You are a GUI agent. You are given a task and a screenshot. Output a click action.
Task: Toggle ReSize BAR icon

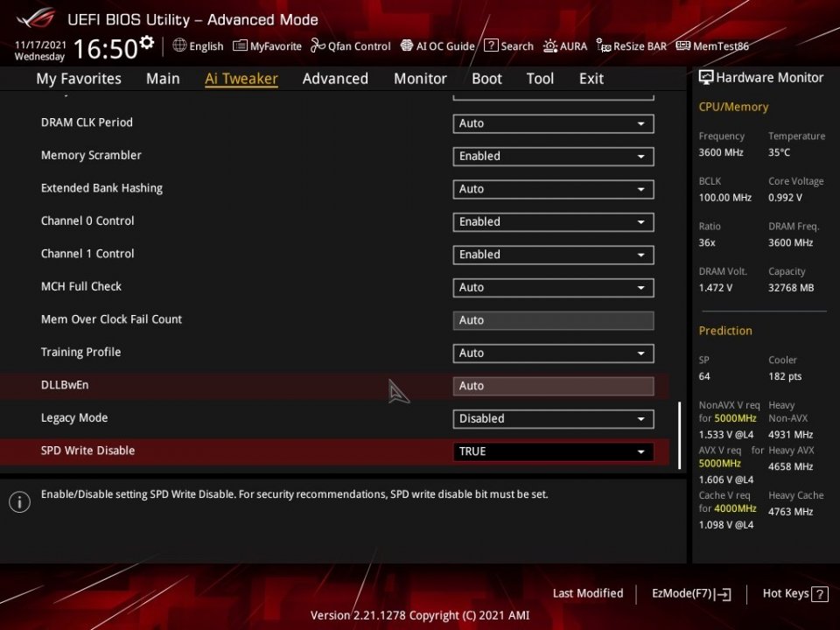click(604, 46)
